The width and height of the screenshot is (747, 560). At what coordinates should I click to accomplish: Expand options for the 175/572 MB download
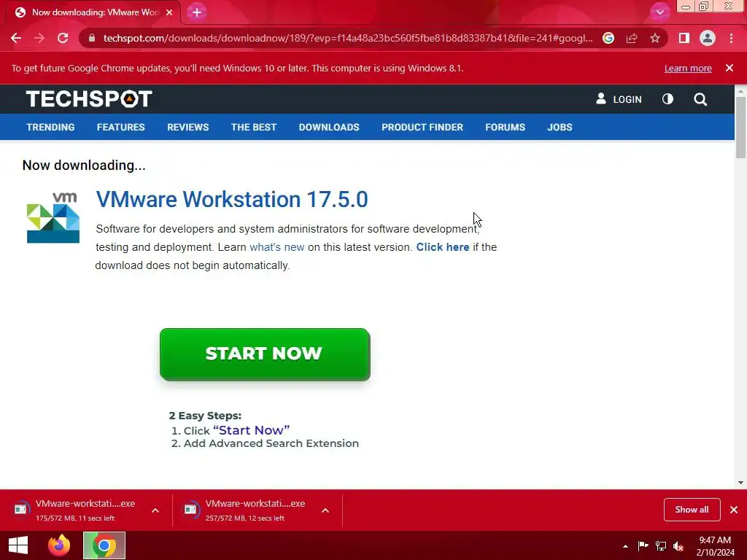[155, 510]
